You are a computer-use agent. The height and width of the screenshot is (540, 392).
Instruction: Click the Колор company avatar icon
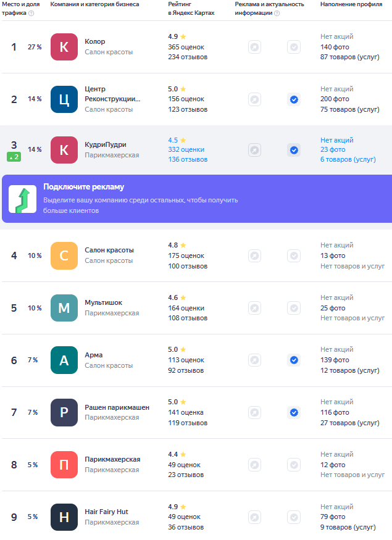pos(64,47)
